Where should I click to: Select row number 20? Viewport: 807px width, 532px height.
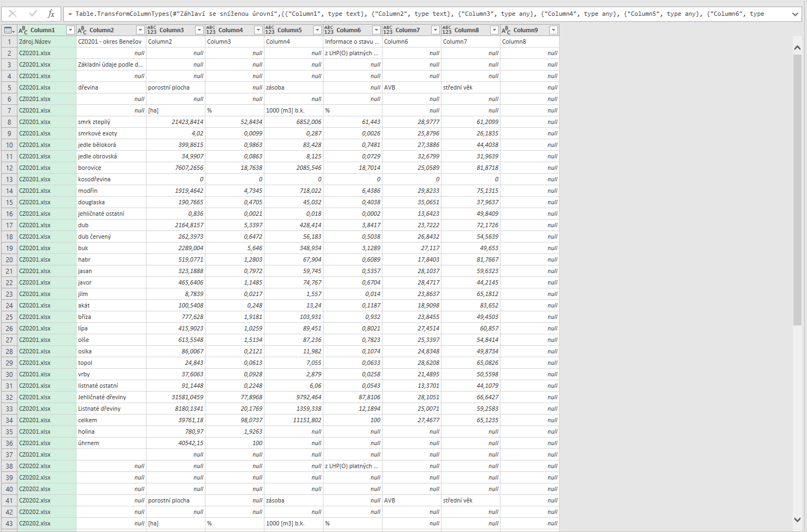[9, 259]
